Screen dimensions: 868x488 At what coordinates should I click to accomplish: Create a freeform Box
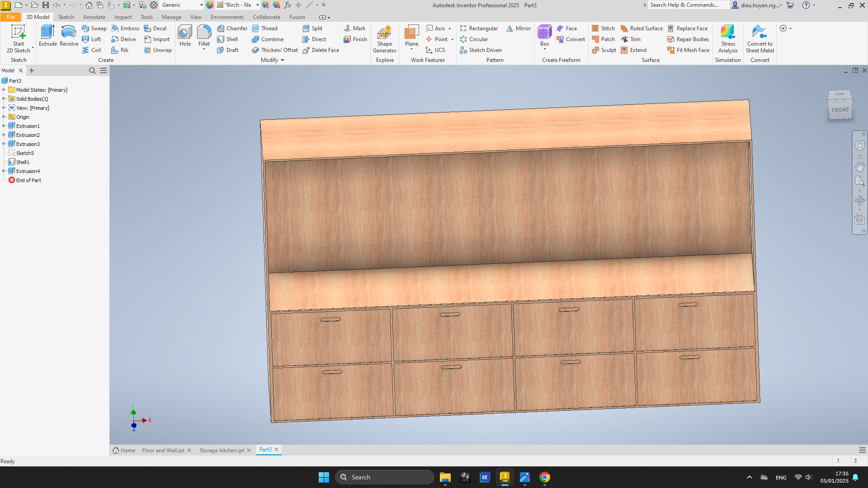(x=544, y=36)
